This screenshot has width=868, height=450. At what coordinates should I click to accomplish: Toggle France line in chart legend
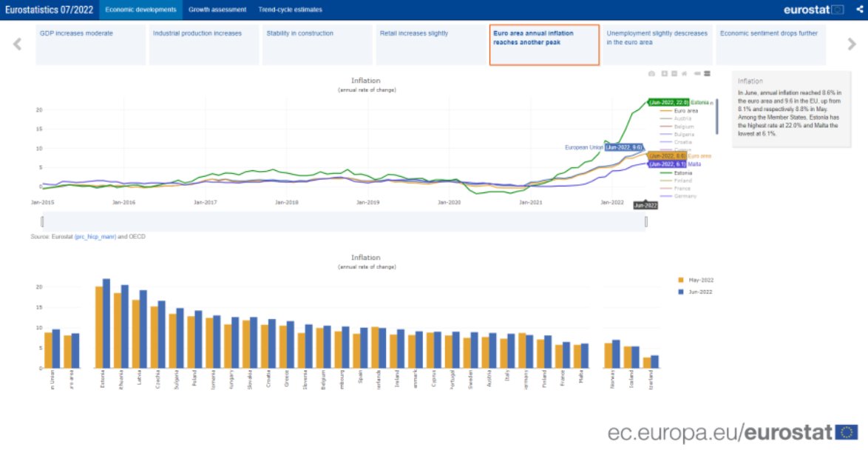point(675,189)
